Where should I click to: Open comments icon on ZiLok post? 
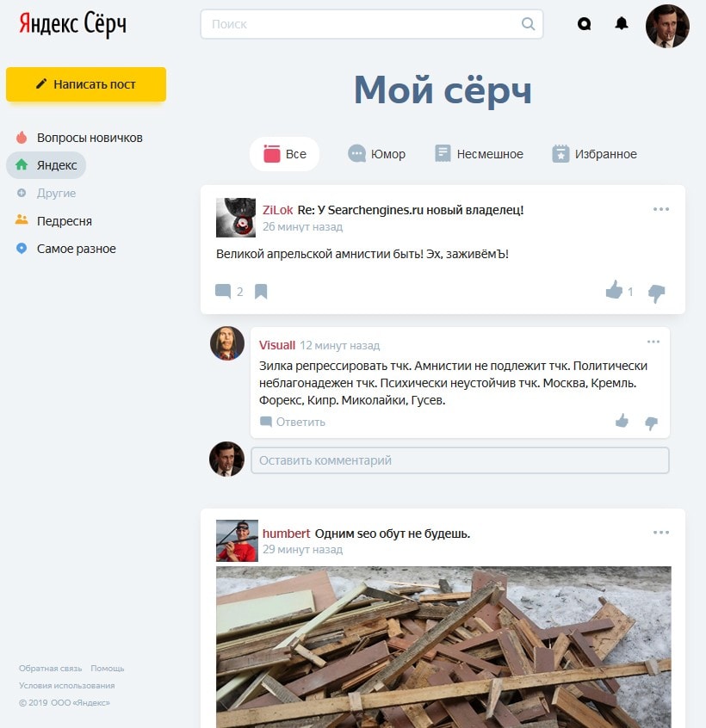pos(223,292)
